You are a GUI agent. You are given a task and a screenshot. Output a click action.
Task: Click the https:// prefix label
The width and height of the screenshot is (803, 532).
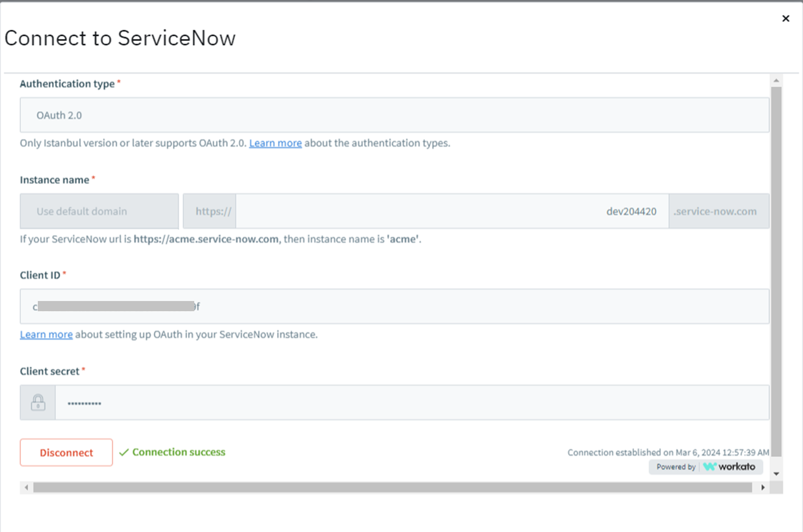(210, 211)
